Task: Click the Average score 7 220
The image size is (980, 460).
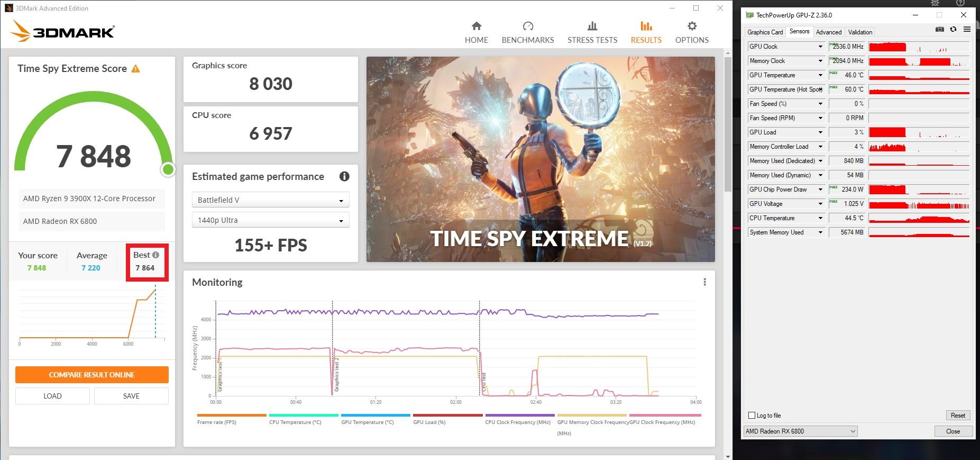Action: tap(90, 268)
